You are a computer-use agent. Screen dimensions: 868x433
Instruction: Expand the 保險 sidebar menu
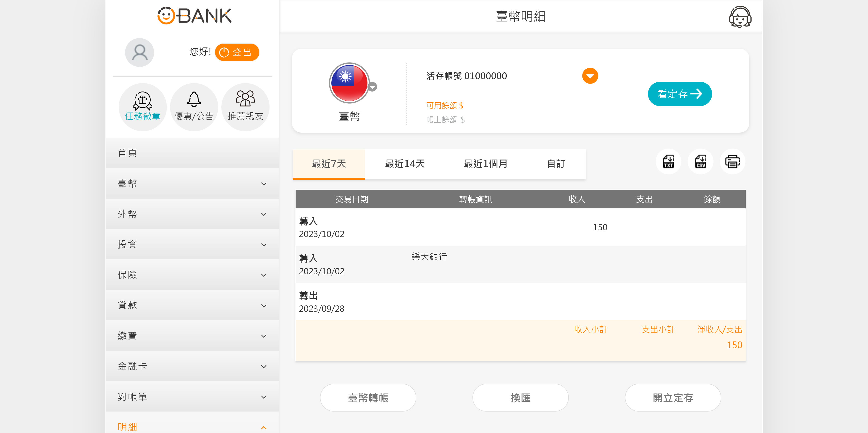click(192, 275)
